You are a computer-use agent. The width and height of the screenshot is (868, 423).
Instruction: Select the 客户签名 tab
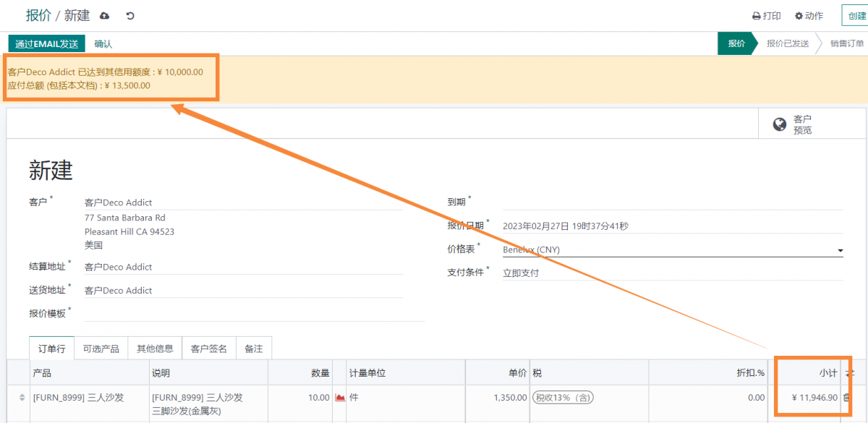[208, 348]
